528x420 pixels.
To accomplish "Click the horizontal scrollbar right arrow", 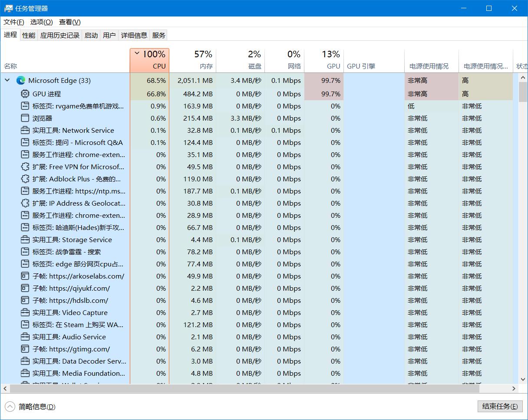I will coord(514,388).
